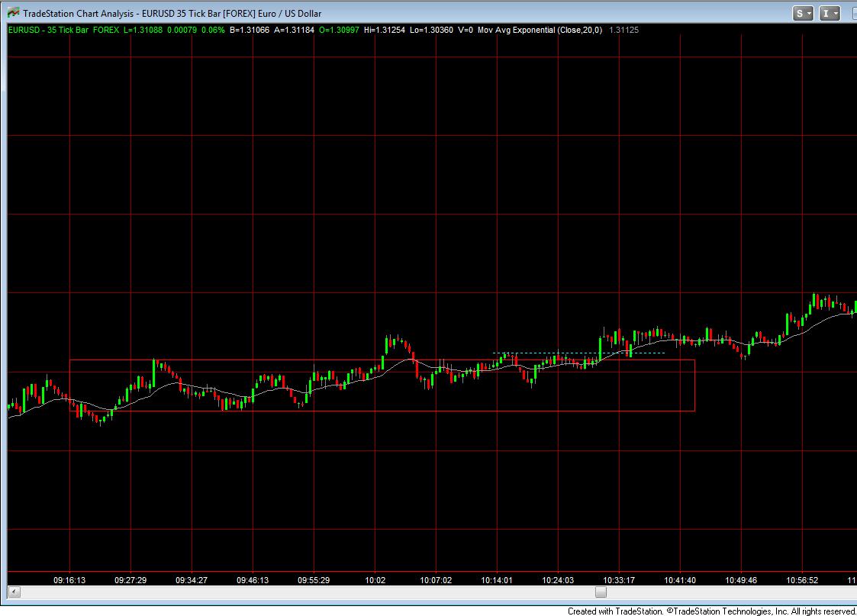Click the "Mov Avg Exponential (Close,20,0)" label
The height and width of the screenshot is (616, 857).
point(540,30)
